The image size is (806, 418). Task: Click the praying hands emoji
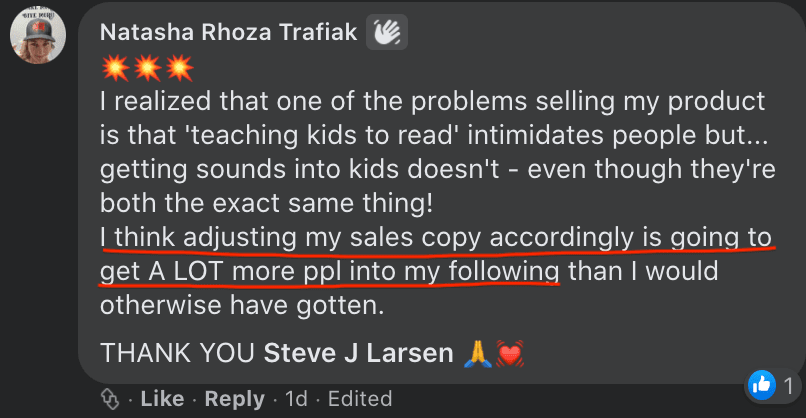pyautogui.click(x=475, y=354)
